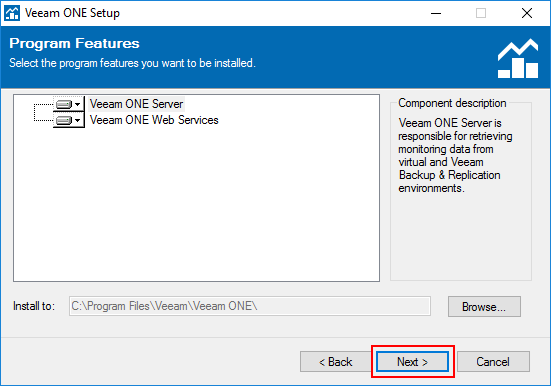551x386 pixels.
Task: Go back with the Back button
Action: pos(336,361)
